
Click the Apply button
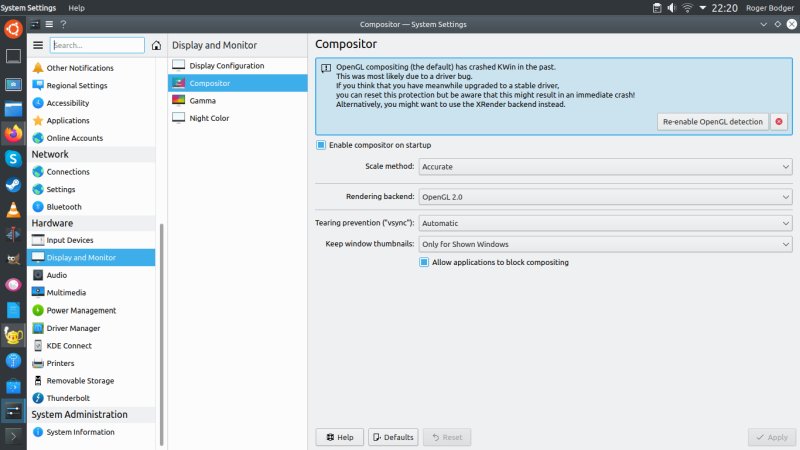pyautogui.click(x=771, y=437)
